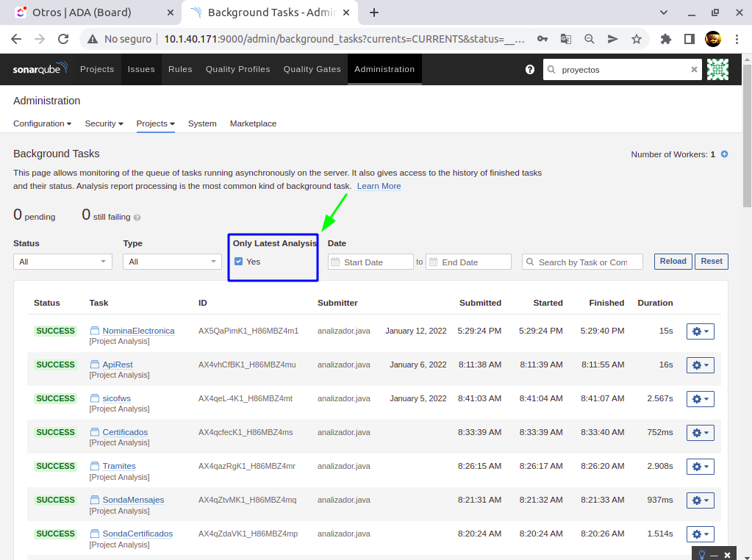Viewport: 752px width, 560px height.
Task: Open the ApiRest project link
Action: pos(118,365)
